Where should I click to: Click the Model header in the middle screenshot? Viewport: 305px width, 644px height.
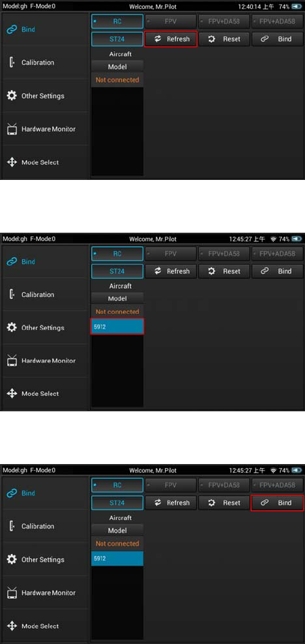point(118,298)
